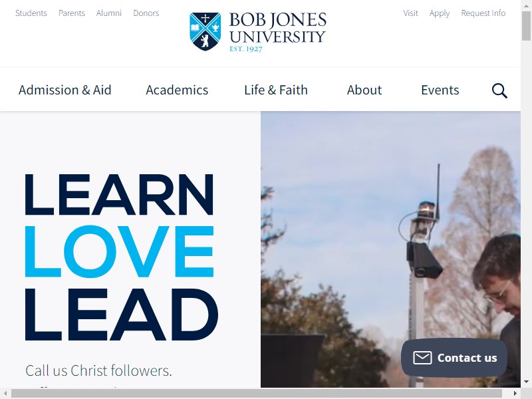Expand the Events menu
532x399 pixels.
click(x=440, y=90)
